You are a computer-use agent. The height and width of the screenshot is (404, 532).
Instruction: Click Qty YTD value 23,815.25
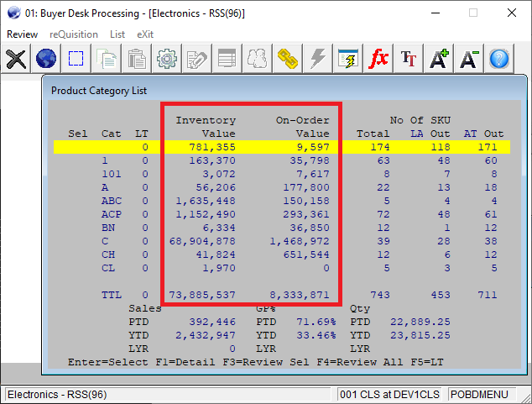tap(420, 335)
